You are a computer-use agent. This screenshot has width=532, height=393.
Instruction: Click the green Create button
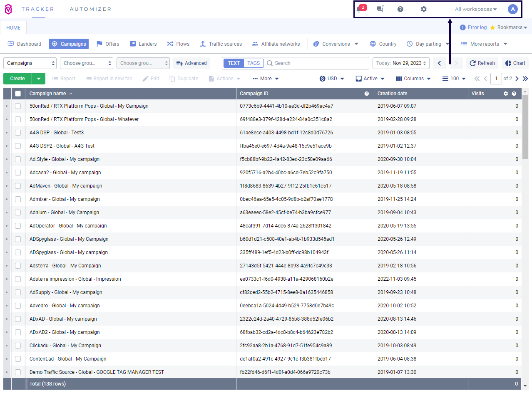(17, 79)
